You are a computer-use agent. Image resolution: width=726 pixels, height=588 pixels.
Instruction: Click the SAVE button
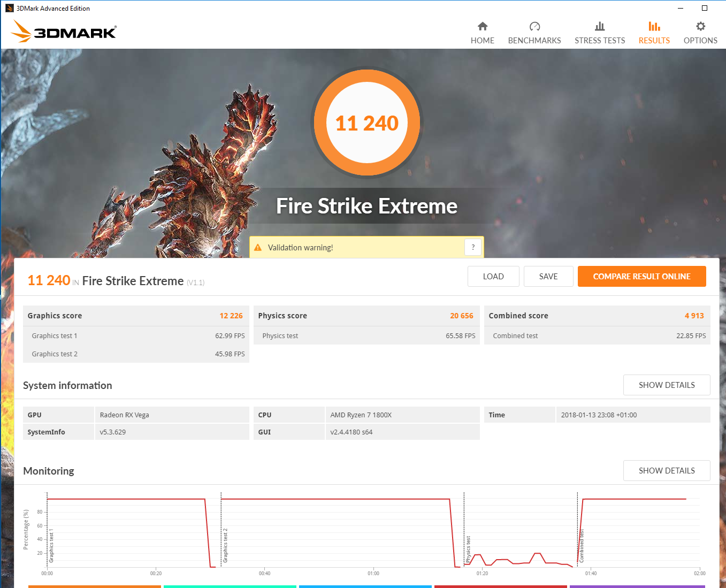(x=548, y=277)
